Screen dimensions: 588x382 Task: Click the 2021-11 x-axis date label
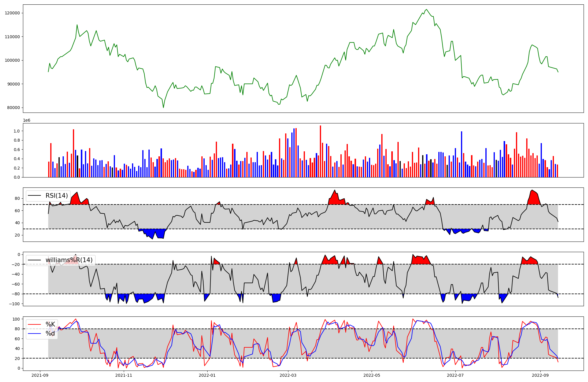click(124, 375)
